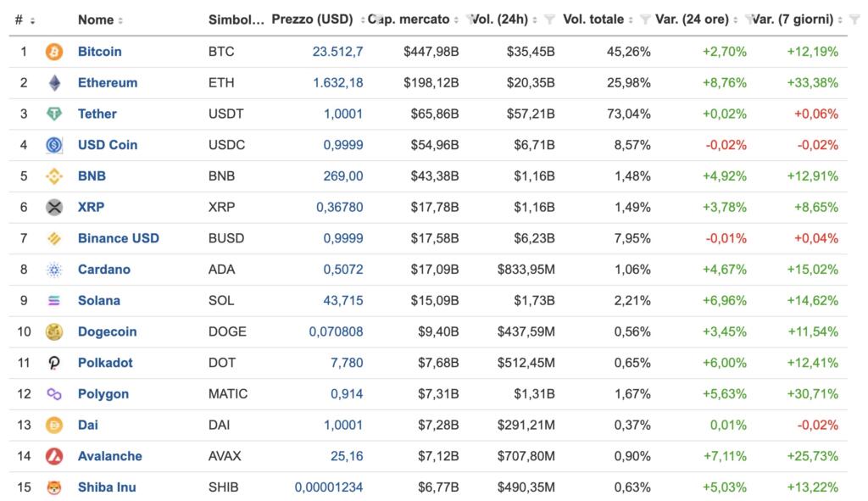
Task: Click the Avalanche logo icon
Action: pos(54,456)
